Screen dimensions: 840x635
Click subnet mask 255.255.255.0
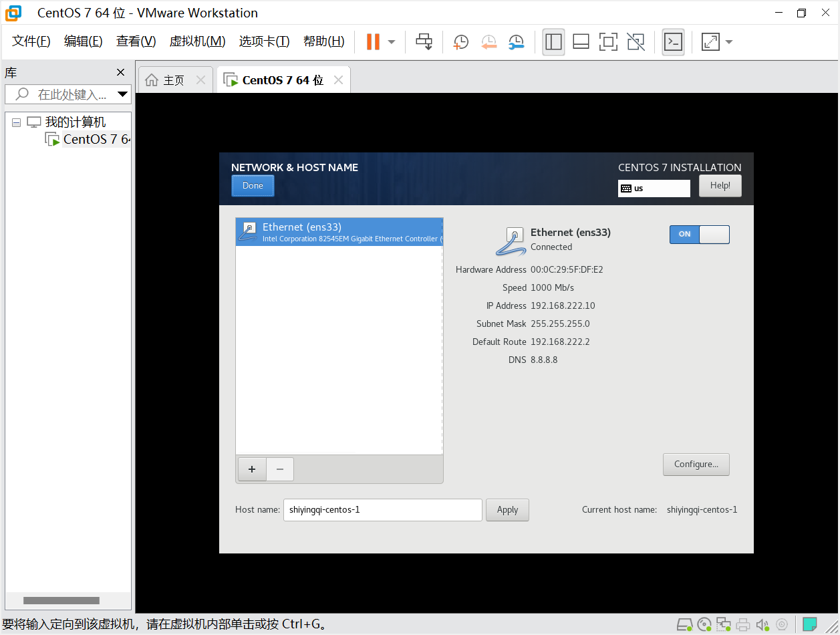[560, 324]
